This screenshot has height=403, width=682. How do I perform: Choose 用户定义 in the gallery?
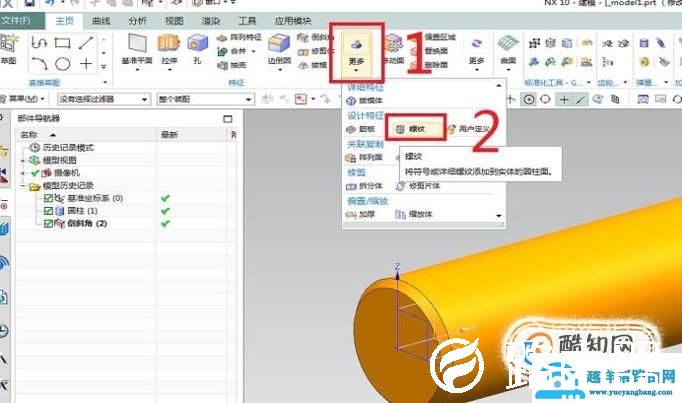point(469,129)
